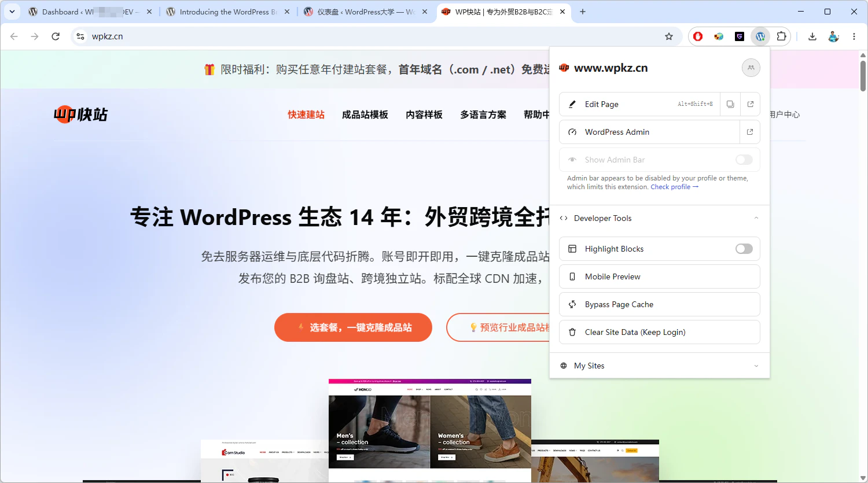Open the tab search dropdown arrow
Screen dimensions: 868x483
pos(12,12)
